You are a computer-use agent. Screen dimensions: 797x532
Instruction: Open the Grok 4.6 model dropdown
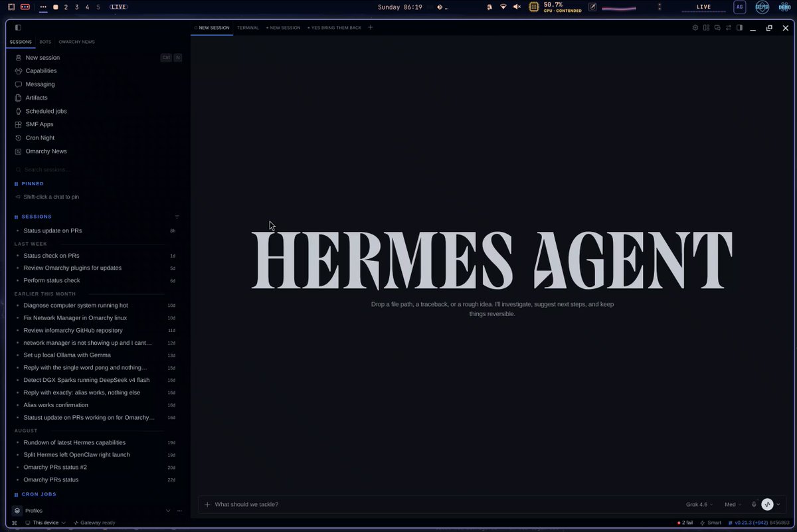click(x=699, y=505)
